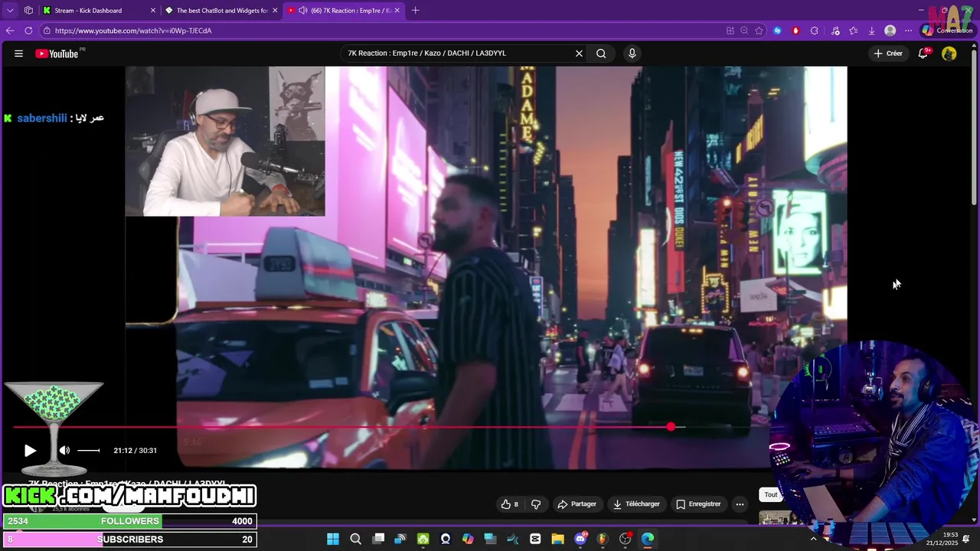Switch to The best ChatBot and Widgets tab
The width and height of the screenshot is (980, 551).
click(x=222, y=11)
